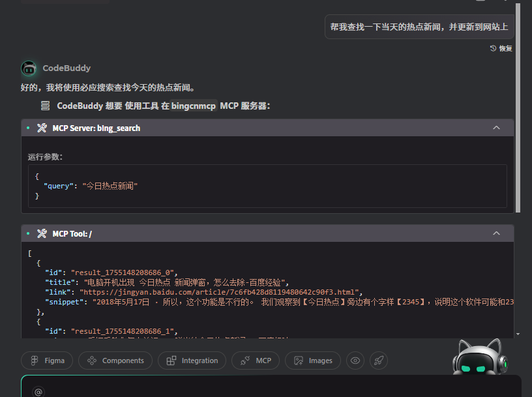The width and height of the screenshot is (532, 397).
Task: Click the scroll down arrow of result panel
Action: (x=518, y=334)
